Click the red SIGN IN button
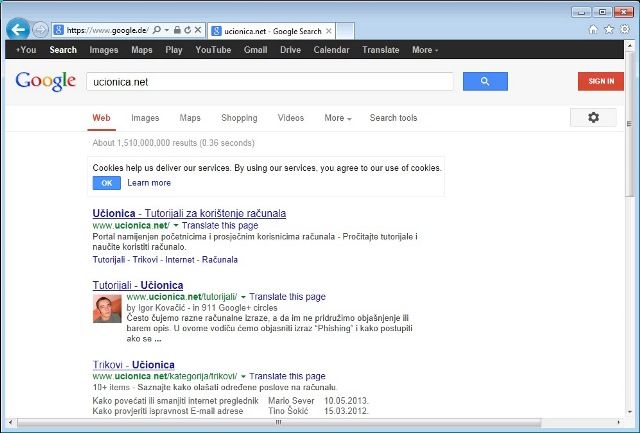Screen dimensions: 640x433 coord(601,81)
